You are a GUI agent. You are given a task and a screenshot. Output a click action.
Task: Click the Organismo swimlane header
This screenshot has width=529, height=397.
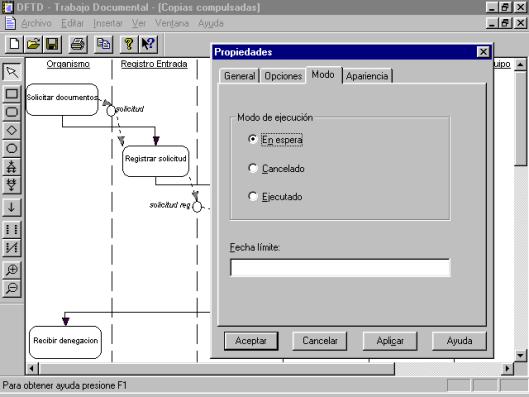[x=68, y=64]
